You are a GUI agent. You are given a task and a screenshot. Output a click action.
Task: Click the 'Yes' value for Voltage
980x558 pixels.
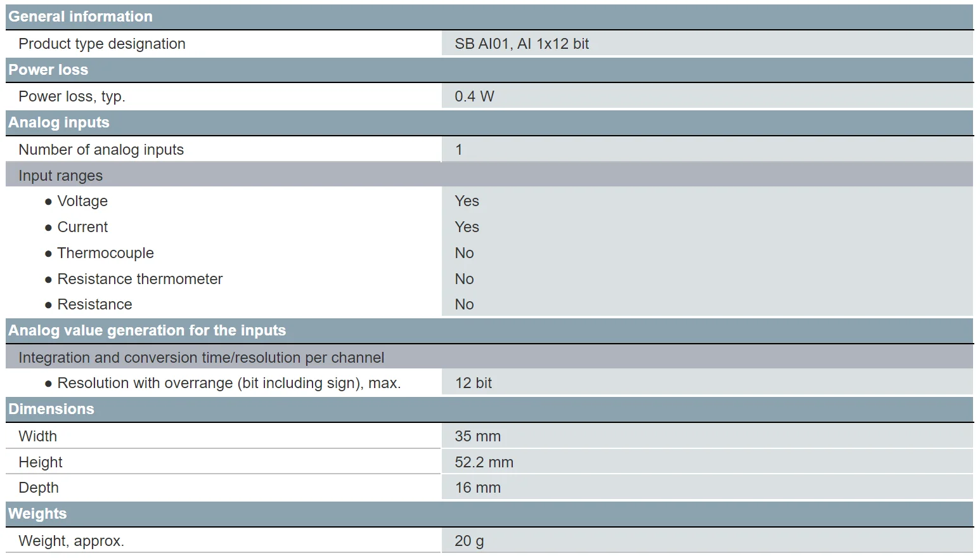tap(467, 201)
